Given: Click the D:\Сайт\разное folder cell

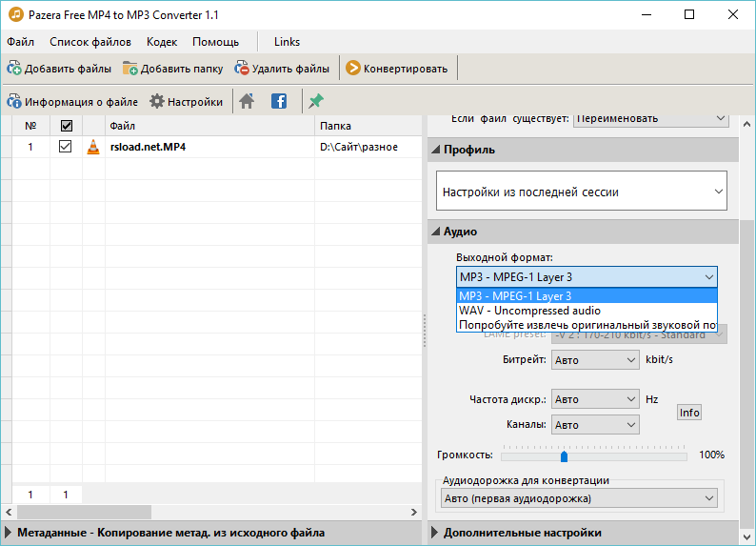Looking at the screenshot, I should [359, 147].
